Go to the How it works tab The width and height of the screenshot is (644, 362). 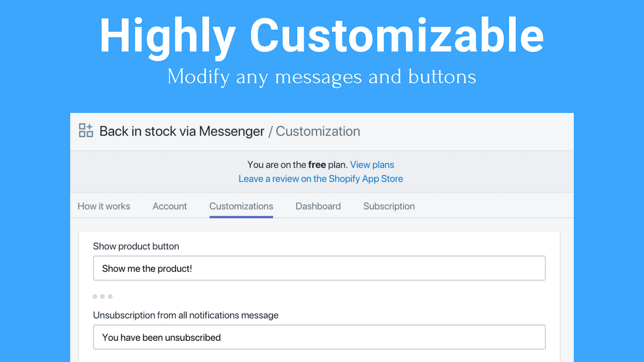104,206
